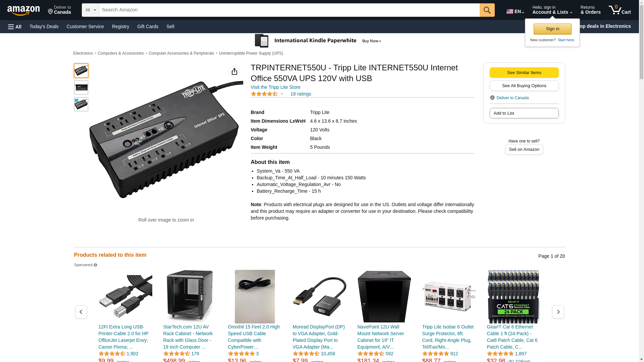This screenshot has width=644, height=362.
Task: Click the magnifier search submit button
Action: click(x=487, y=10)
